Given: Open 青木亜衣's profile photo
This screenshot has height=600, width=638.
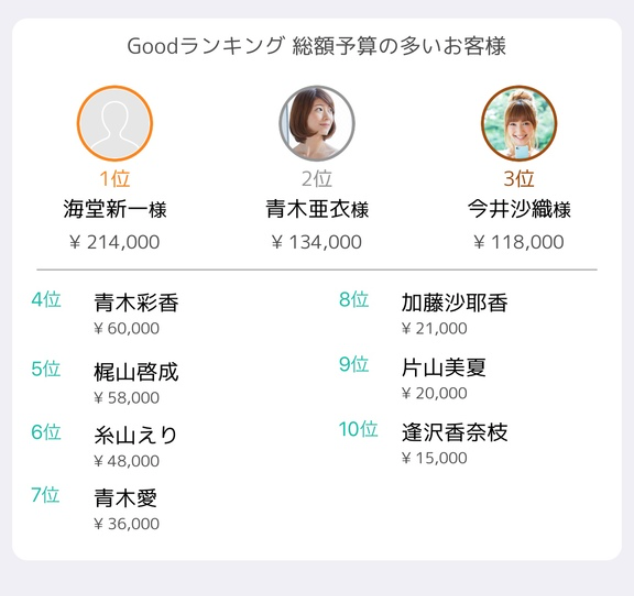Looking at the screenshot, I should (316, 124).
